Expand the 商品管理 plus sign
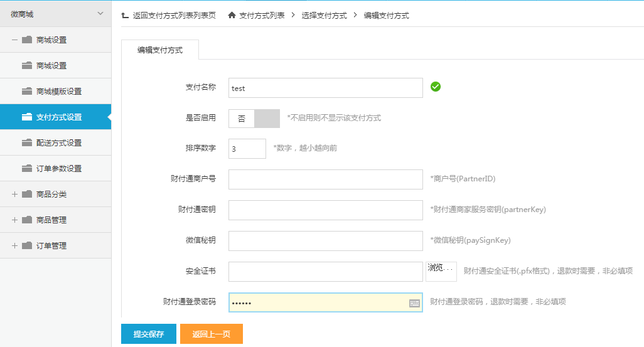 pyautogui.click(x=14, y=220)
